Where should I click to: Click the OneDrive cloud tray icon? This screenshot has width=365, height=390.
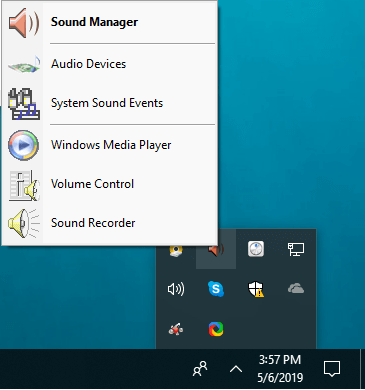[296, 288]
